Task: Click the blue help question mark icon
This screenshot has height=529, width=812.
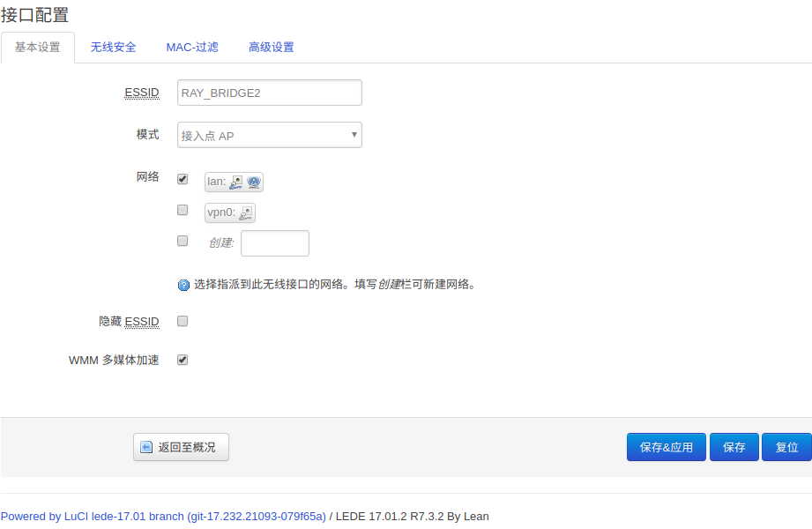Action: point(183,285)
